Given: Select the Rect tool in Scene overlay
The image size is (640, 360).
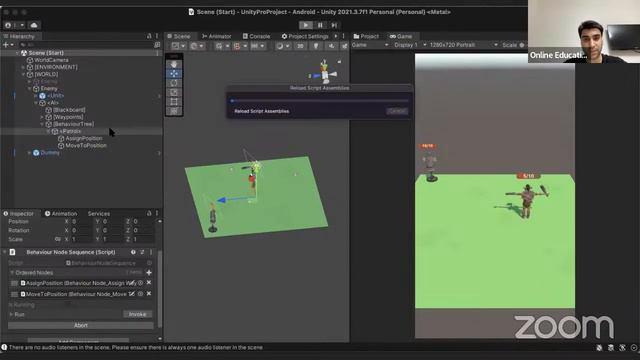Looking at the screenshot, I should pyautogui.click(x=174, y=102).
